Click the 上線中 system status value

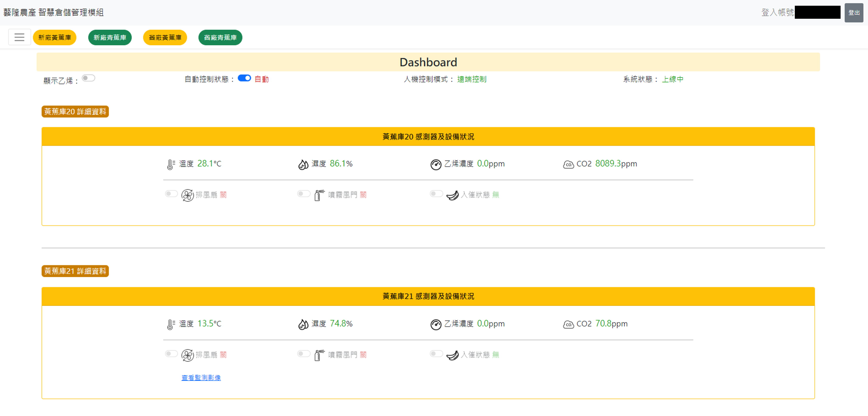point(673,79)
